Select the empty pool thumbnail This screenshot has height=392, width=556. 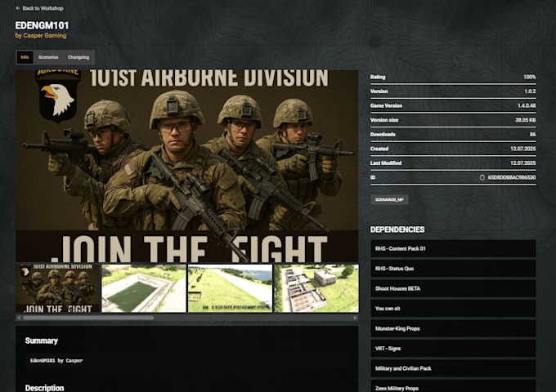(x=144, y=288)
